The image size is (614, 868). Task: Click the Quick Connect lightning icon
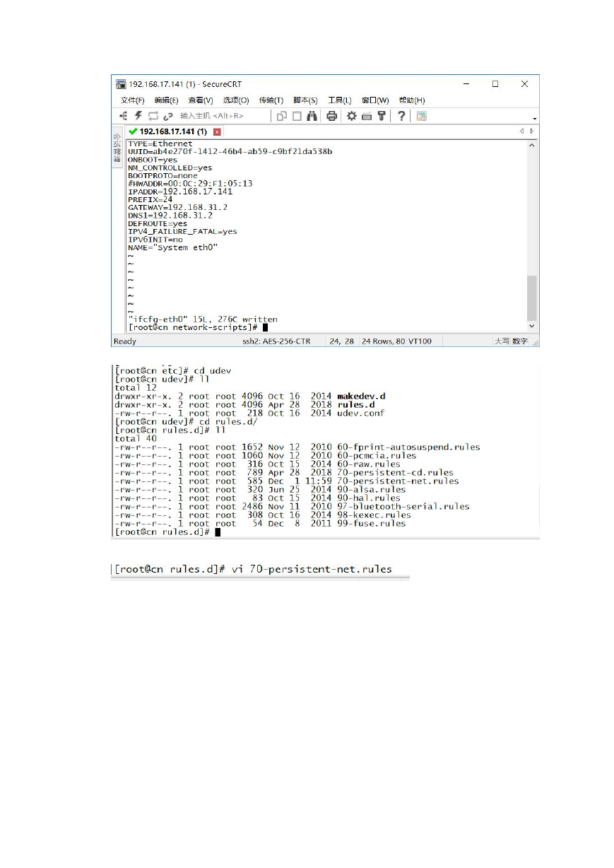coord(138,116)
